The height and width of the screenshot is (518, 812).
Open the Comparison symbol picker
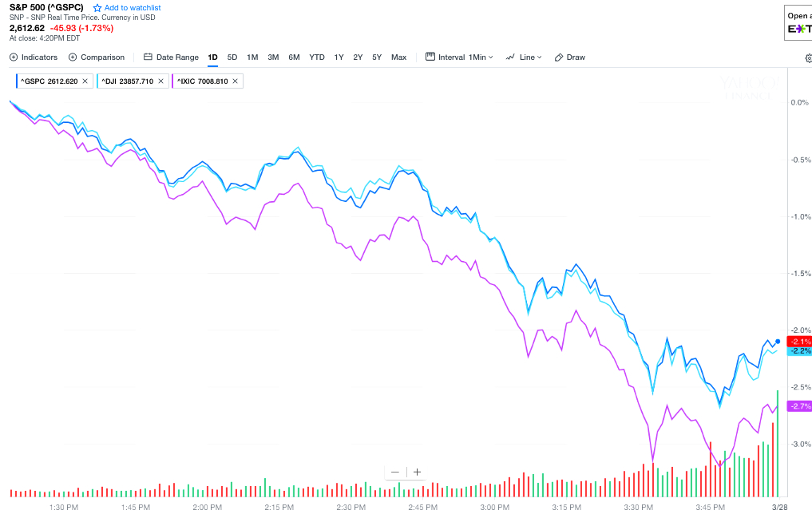(x=97, y=57)
